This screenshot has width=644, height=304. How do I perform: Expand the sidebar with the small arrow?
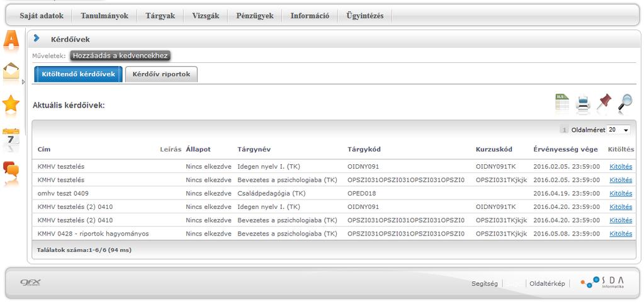tap(23, 82)
